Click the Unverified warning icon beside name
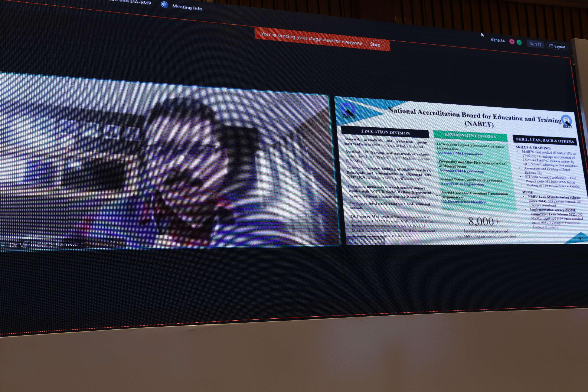Viewport: 588px width, 392px height. [88, 244]
